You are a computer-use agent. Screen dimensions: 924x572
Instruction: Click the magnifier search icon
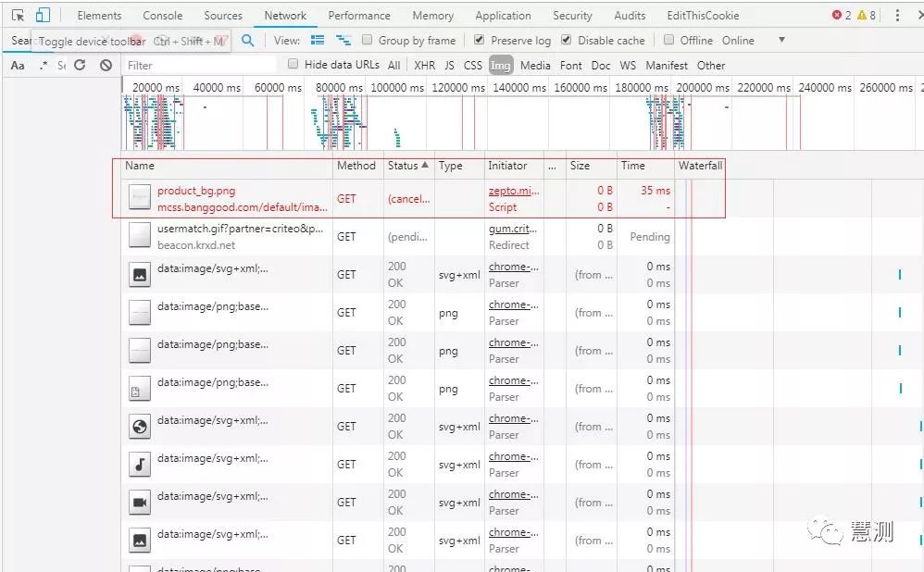(248, 41)
